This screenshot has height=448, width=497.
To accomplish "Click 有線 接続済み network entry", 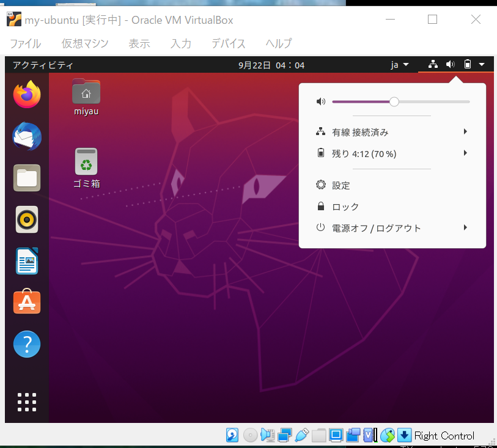I will coord(392,132).
